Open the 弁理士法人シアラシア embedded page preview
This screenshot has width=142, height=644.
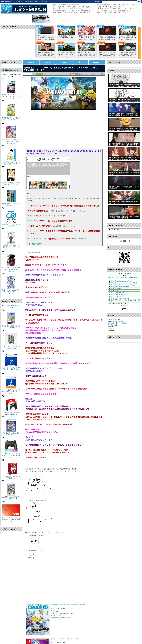[x=48, y=173]
